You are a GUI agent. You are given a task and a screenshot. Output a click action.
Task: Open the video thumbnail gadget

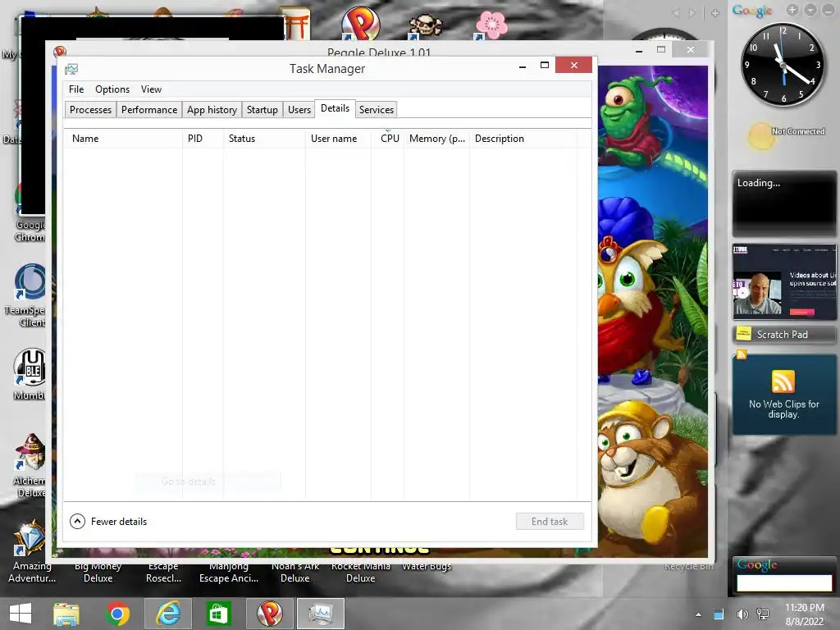pyautogui.click(x=783, y=282)
